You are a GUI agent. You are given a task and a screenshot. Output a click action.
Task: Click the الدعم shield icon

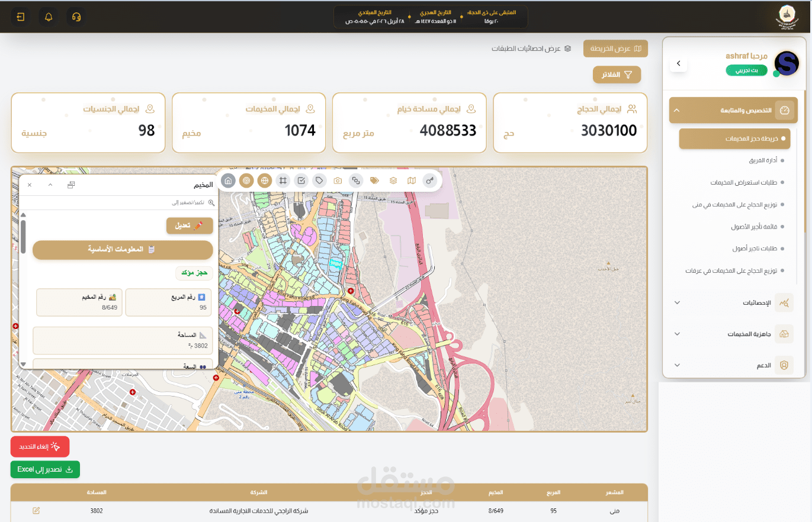(x=784, y=365)
